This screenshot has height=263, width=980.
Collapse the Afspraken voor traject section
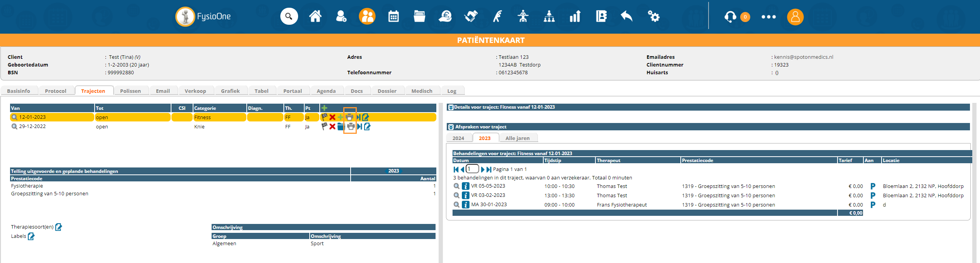(451, 127)
